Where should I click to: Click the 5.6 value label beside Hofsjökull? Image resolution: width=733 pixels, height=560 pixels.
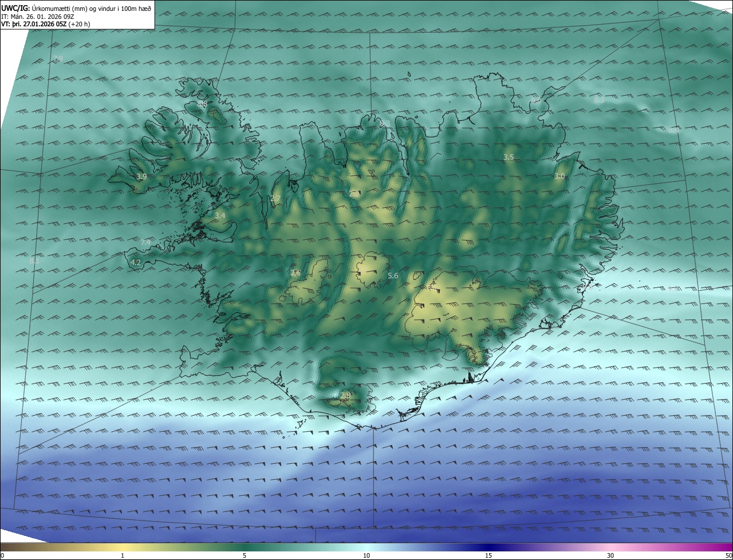tap(393, 275)
